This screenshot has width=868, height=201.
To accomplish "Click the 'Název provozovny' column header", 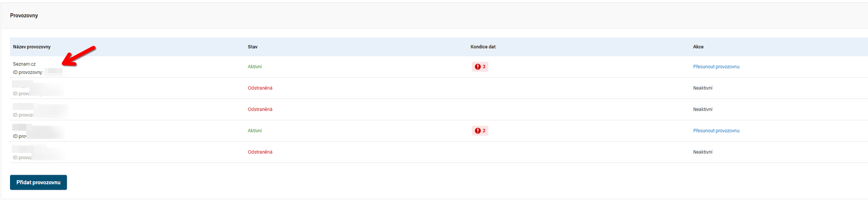I will (32, 47).
